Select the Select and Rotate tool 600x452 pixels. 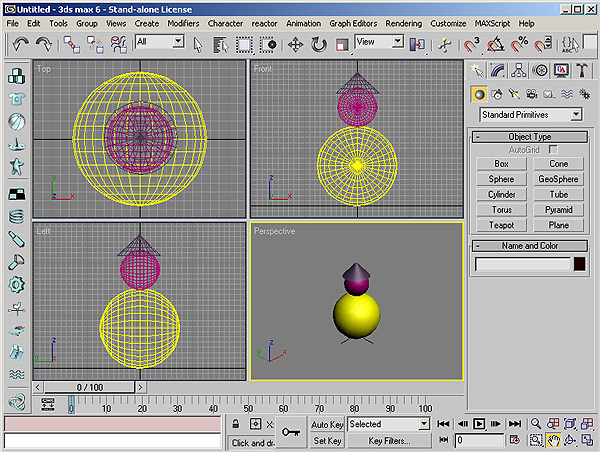click(x=319, y=44)
